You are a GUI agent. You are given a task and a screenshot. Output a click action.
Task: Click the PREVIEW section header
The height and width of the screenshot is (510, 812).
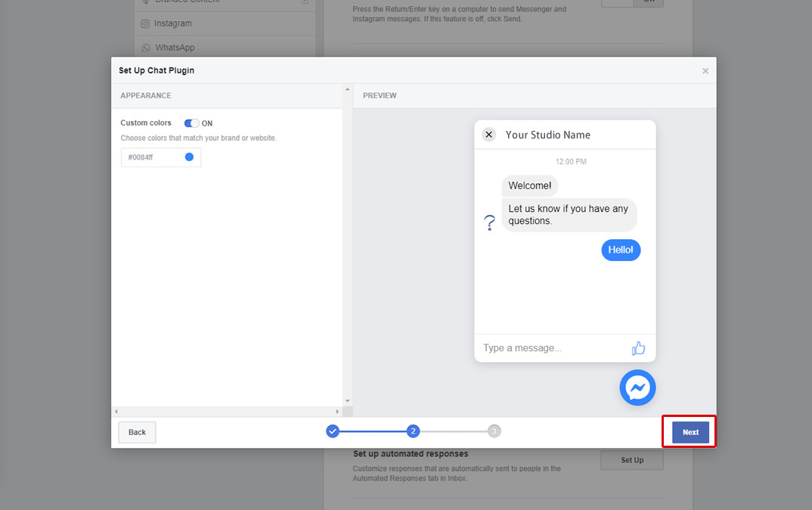pos(380,96)
